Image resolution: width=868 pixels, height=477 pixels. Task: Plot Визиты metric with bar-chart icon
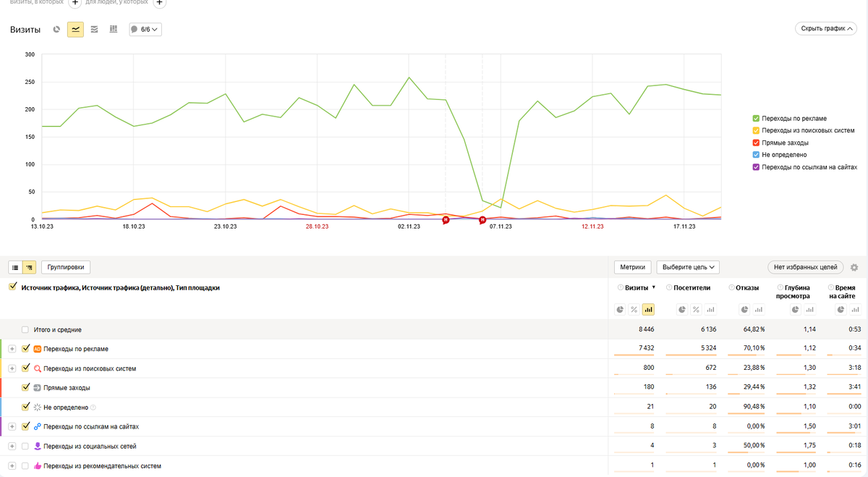(x=648, y=310)
